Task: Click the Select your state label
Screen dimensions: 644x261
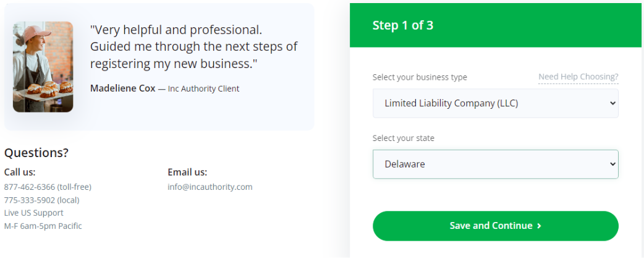Action: 404,138
